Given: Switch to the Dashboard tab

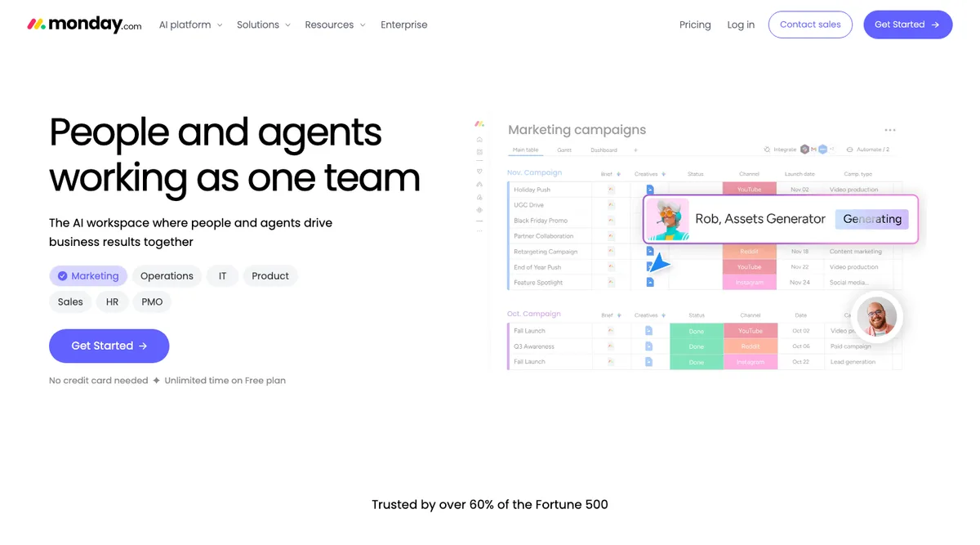Looking at the screenshot, I should [604, 150].
